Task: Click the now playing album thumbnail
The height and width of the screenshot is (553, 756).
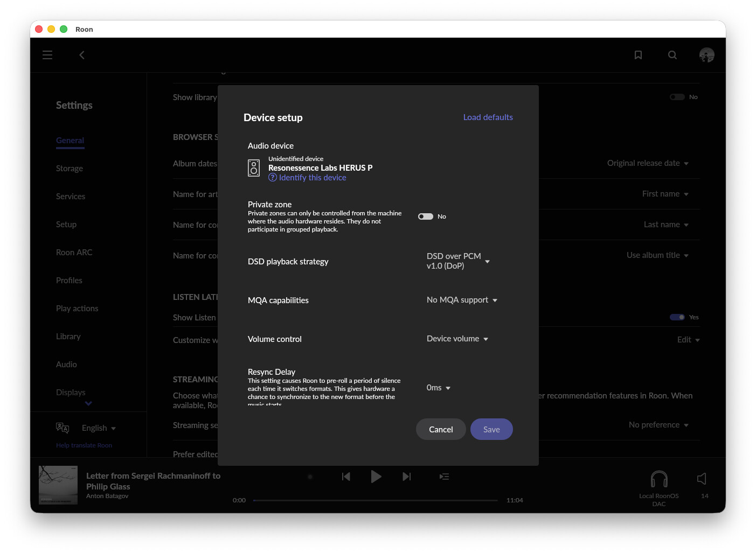Action: click(x=58, y=485)
